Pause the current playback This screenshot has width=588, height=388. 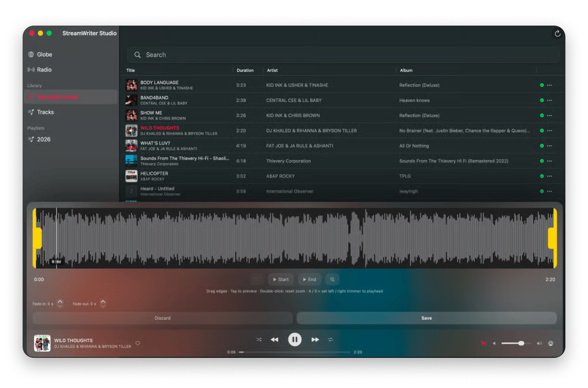coord(295,340)
